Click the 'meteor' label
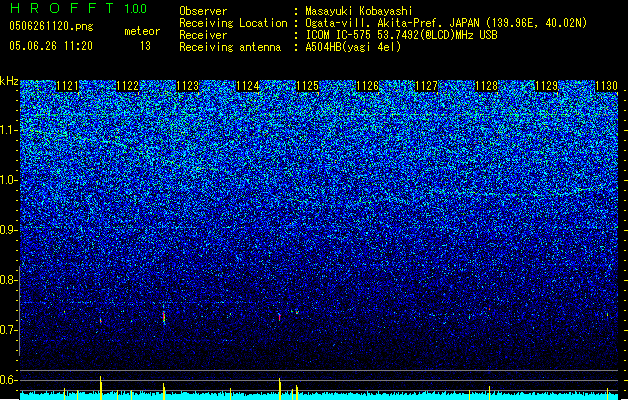Image resolution: width=629 pixels, height=400 pixels. coord(142,31)
